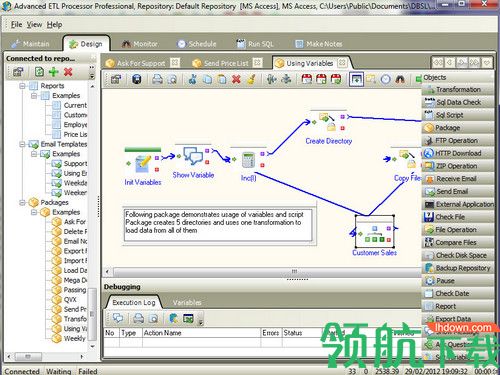Switch to the Monitor tab
This screenshot has width=500, height=375.
click(140, 44)
